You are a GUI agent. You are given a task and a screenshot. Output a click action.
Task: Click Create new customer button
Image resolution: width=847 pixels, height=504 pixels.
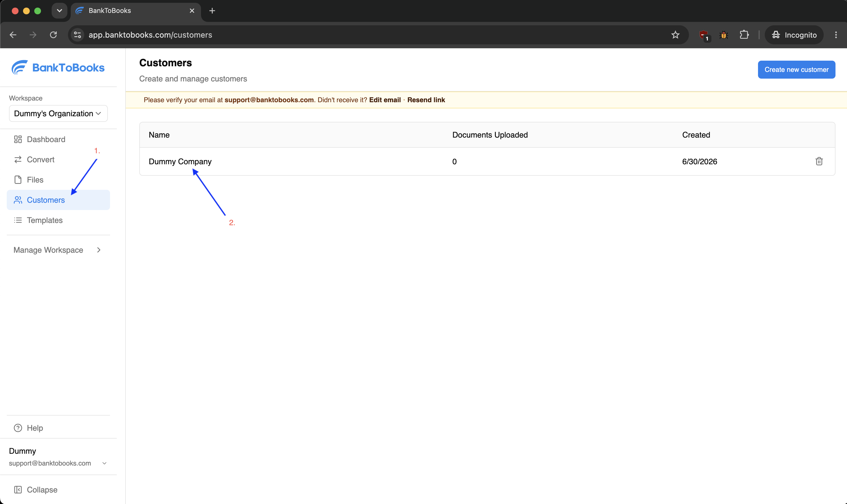(x=796, y=70)
